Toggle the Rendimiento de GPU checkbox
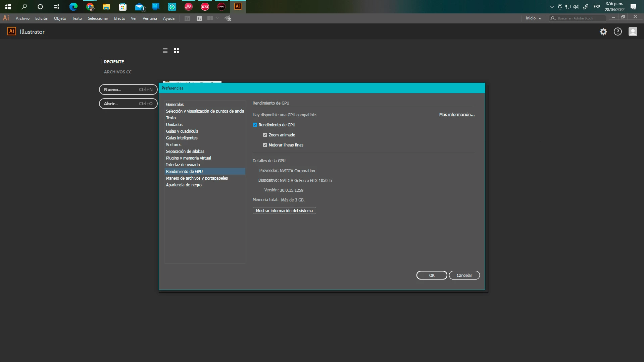 point(255,125)
